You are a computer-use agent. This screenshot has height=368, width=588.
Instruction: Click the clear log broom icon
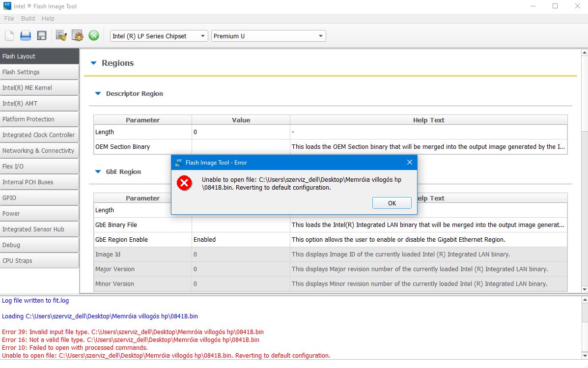point(61,35)
